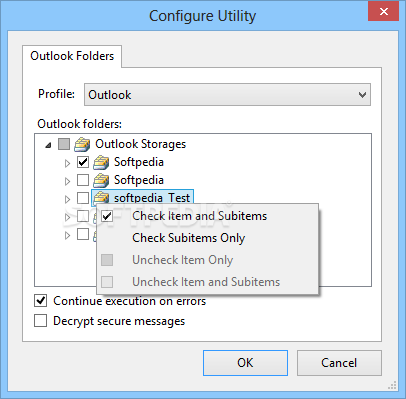Click the Outlook Storages root folder icon
The width and height of the screenshot is (406, 399).
click(82, 144)
